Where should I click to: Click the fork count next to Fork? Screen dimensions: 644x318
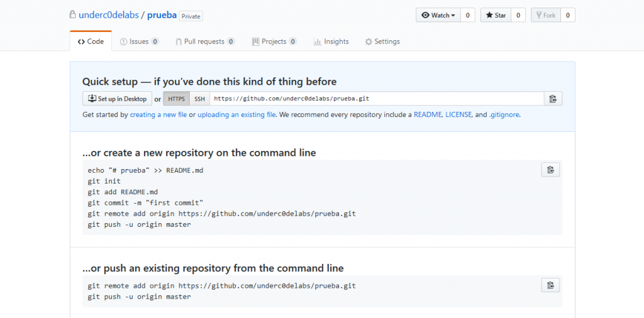click(x=568, y=15)
